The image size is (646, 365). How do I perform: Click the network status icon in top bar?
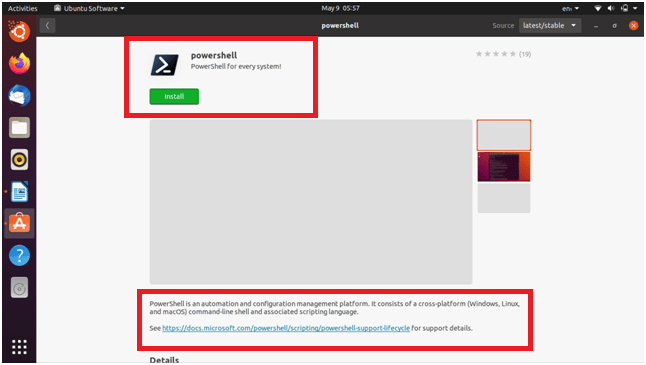click(598, 8)
